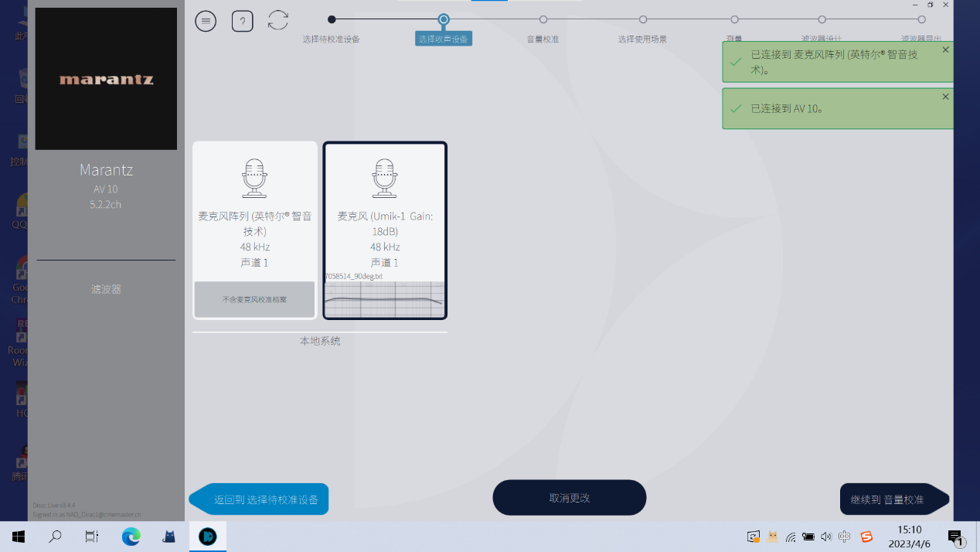Click the tan cat tray icon

pos(772,537)
